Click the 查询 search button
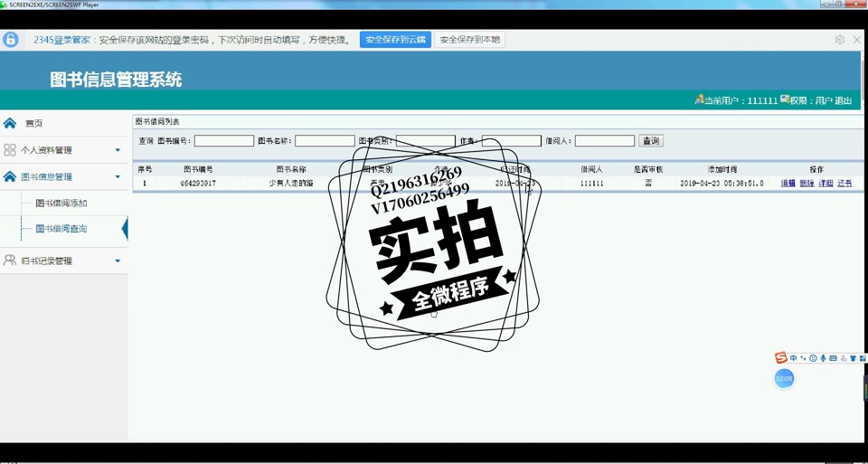868x464 pixels. click(650, 141)
